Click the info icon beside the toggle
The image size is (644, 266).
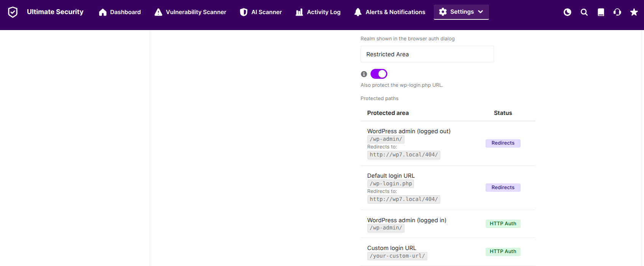click(364, 74)
